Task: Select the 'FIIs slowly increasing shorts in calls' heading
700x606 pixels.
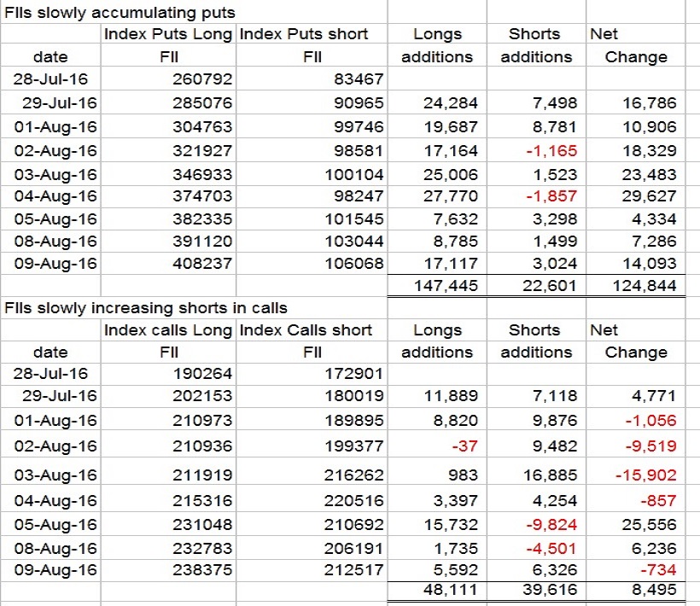Action: click(145, 308)
